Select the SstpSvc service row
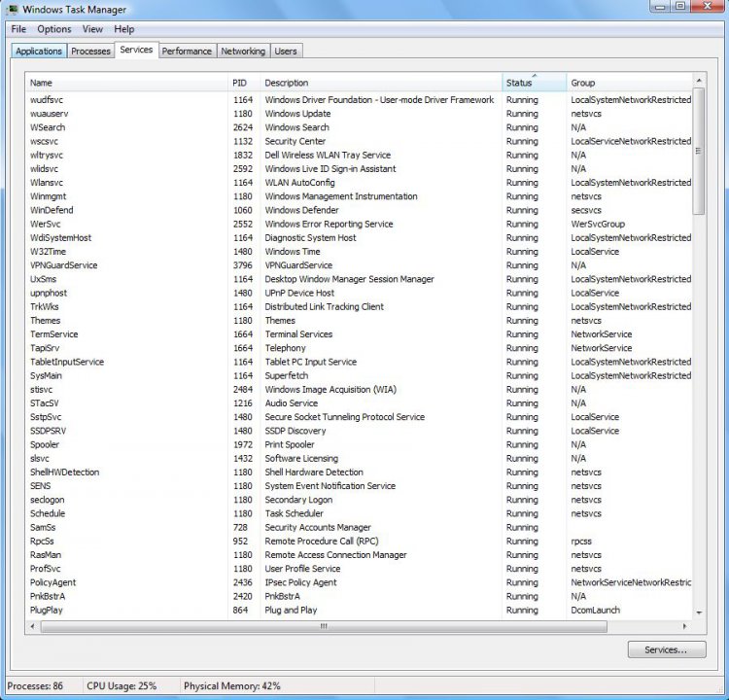 pos(359,417)
